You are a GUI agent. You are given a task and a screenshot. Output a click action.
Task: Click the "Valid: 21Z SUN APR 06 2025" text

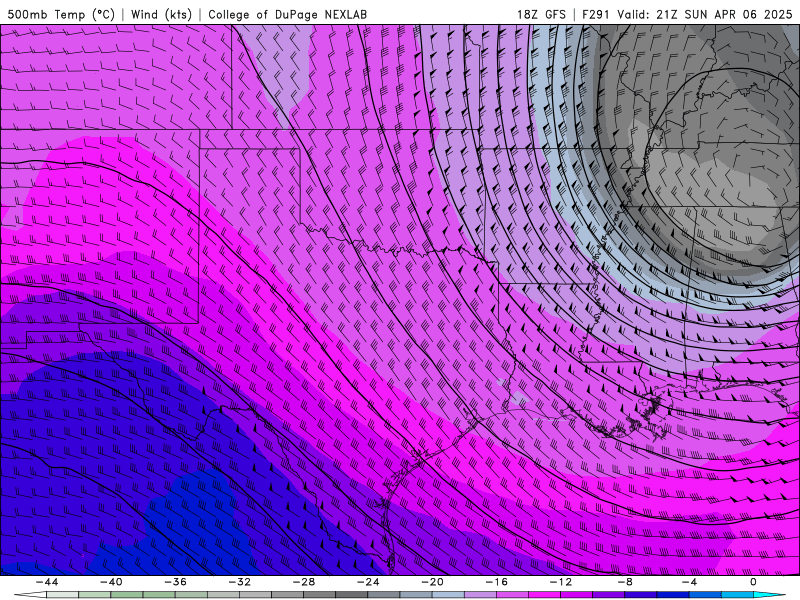point(705,14)
